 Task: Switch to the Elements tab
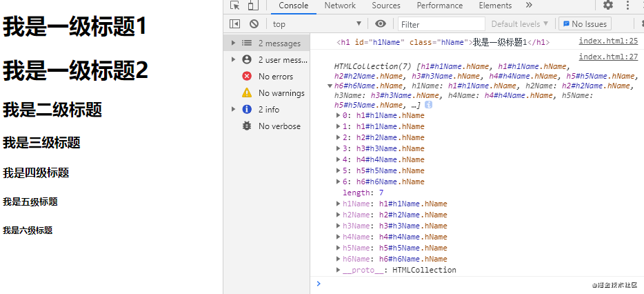[495, 6]
